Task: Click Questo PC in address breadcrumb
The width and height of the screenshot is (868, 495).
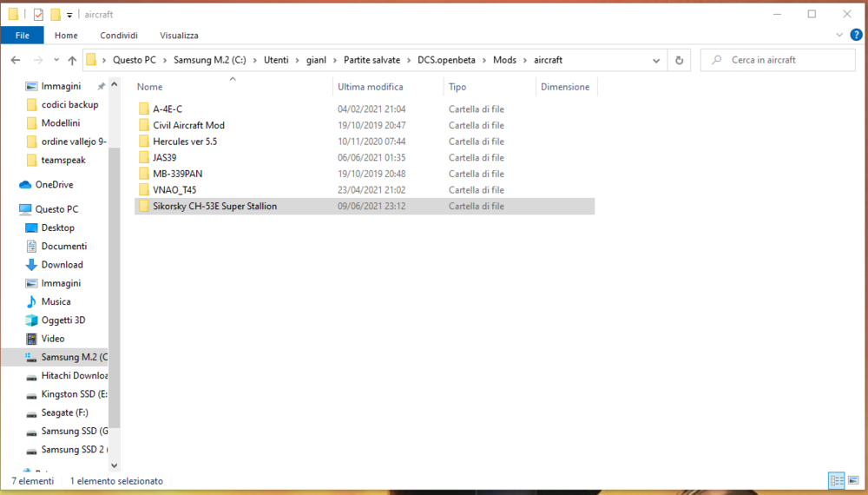Action: [135, 60]
